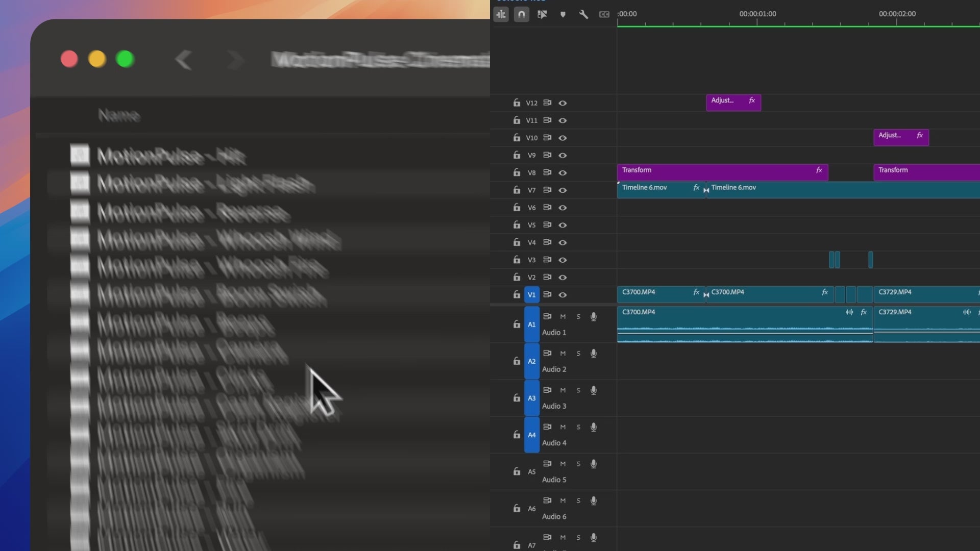Hide track V4 using its eye icon
Screen dimensions: 980x551
[x=562, y=242]
